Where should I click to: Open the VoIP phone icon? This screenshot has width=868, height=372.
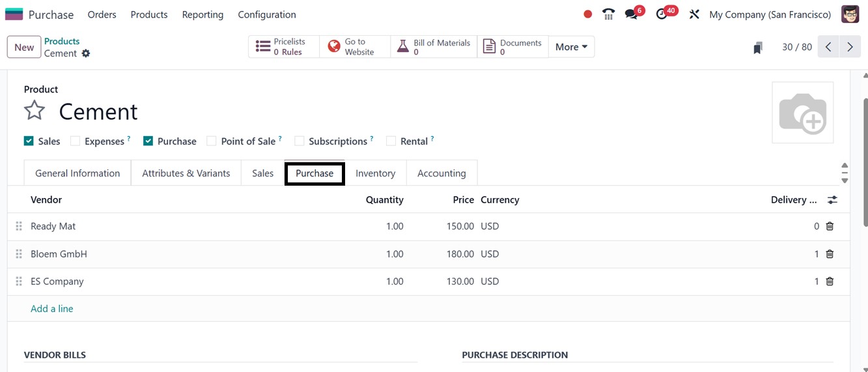(x=608, y=14)
